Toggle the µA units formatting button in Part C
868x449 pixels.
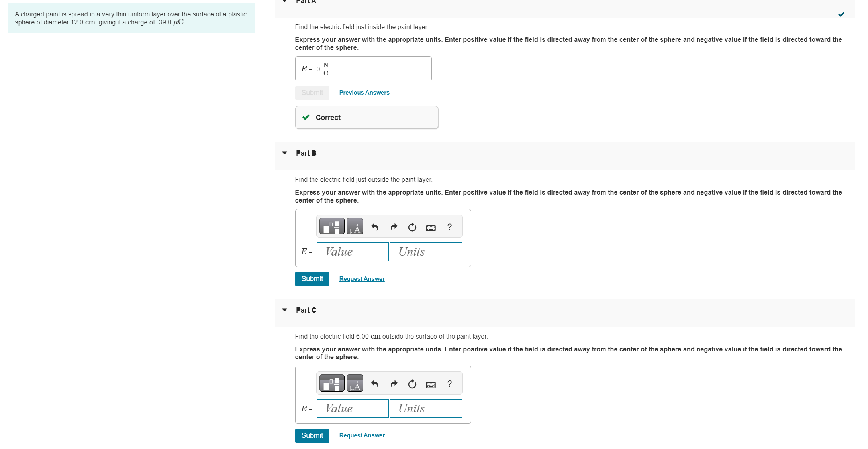[x=353, y=384]
